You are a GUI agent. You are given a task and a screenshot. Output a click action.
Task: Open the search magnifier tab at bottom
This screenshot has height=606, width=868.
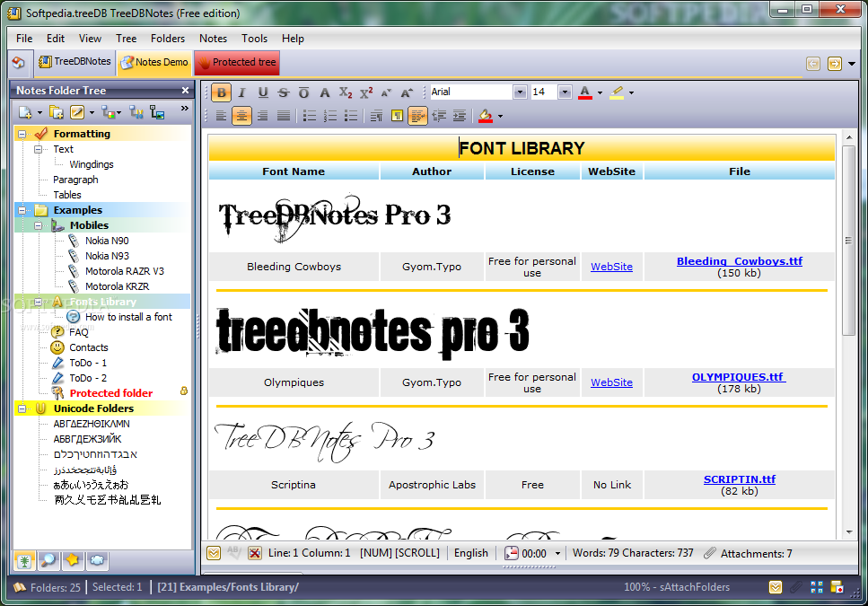(x=48, y=560)
